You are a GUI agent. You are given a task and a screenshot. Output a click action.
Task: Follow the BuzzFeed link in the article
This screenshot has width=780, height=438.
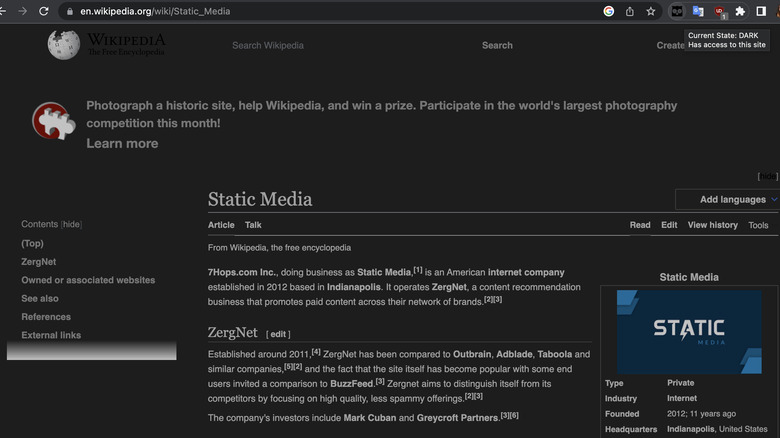(x=350, y=383)
